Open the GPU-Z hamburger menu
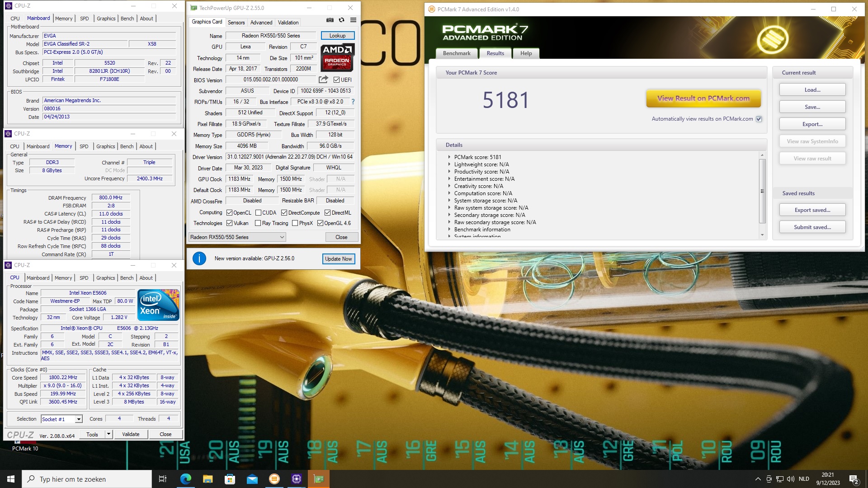 pyautogui.click(x=353, y=20)
